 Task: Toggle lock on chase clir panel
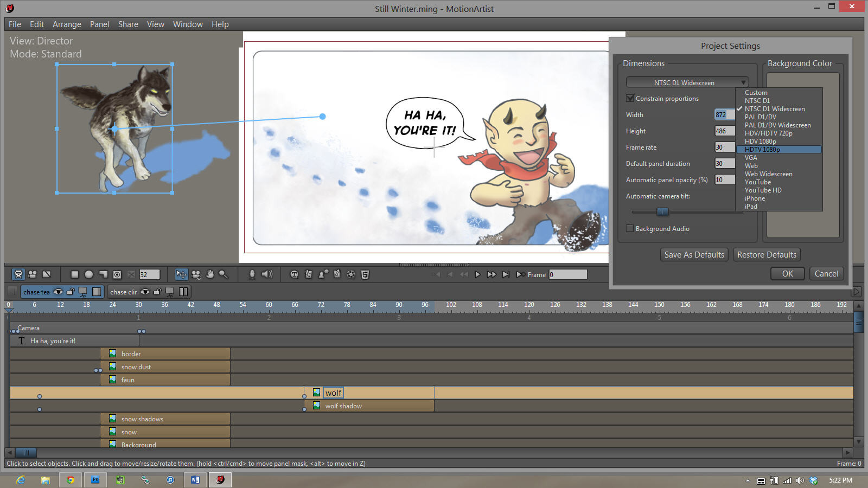pos(157,292)
